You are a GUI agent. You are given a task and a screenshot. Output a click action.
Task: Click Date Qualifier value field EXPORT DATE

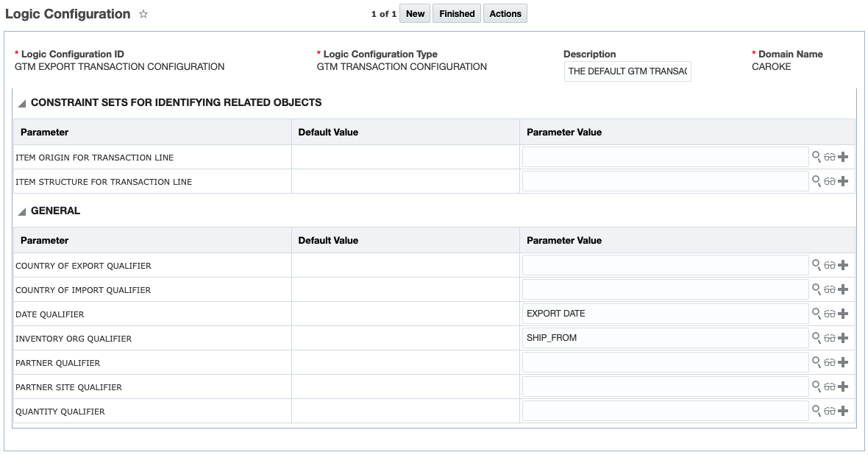(665, 314)
